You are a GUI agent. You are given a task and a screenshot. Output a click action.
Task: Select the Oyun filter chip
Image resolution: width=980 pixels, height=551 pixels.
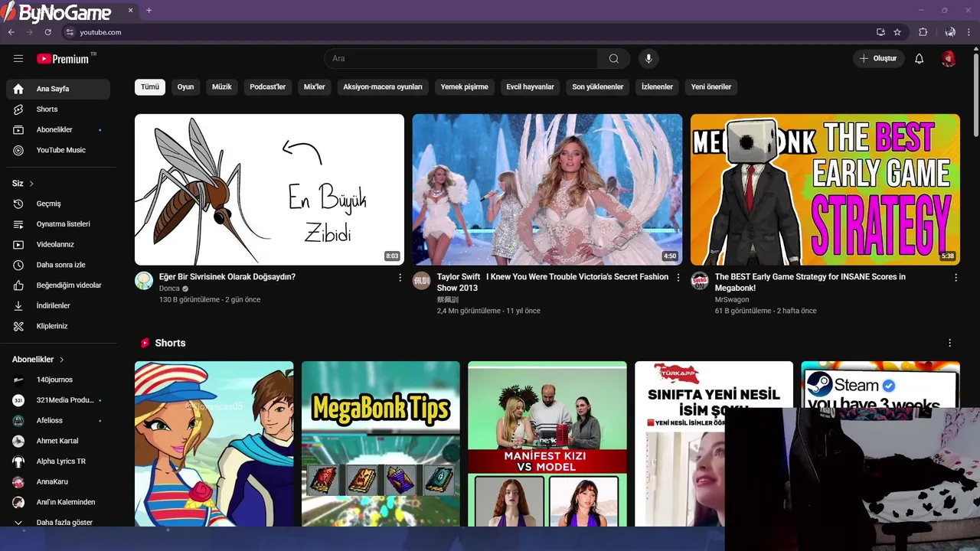pos(186,87)
